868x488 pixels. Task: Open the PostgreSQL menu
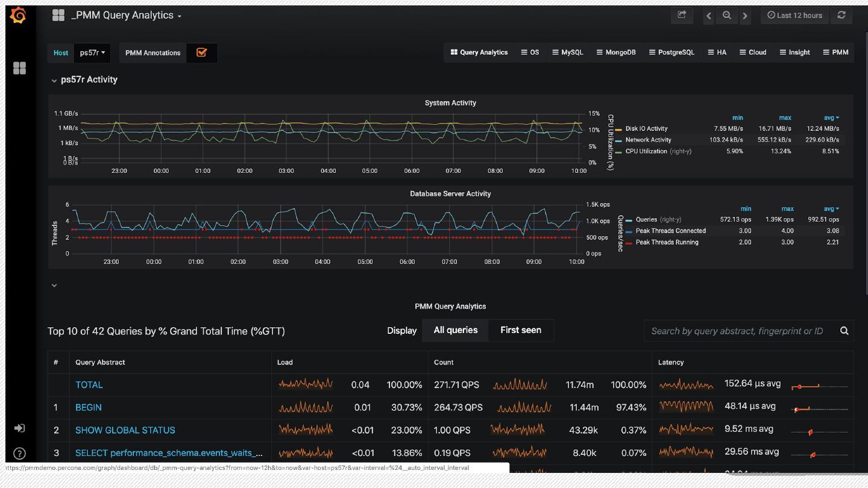tap(671, 52)
